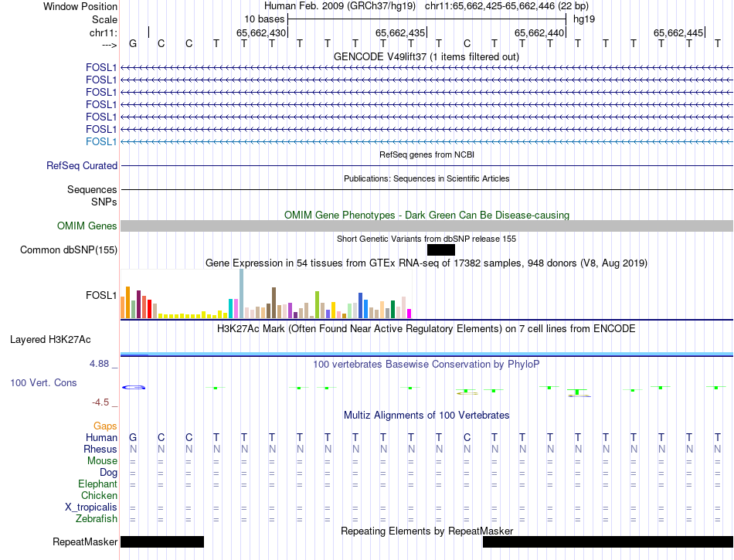Image resolution: width=734 pixels, height=560 pixels.
Task: Click the Human alignment row label
Action: point(101,437)
